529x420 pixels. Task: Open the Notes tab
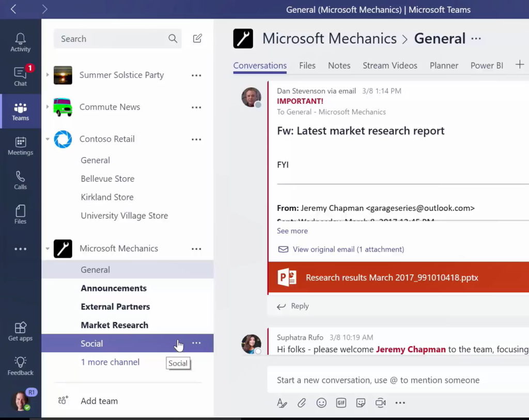tap(339, 66)
